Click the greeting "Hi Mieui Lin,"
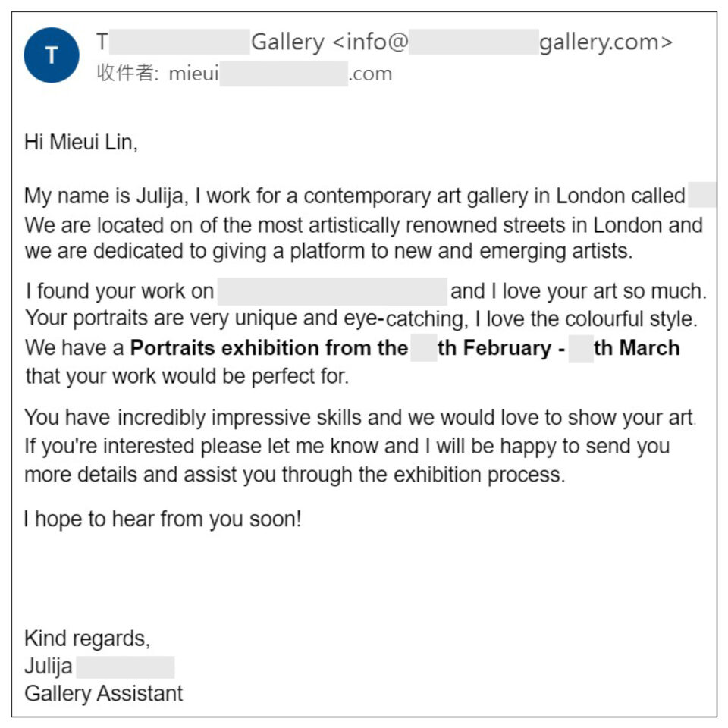 click(81, 142)
